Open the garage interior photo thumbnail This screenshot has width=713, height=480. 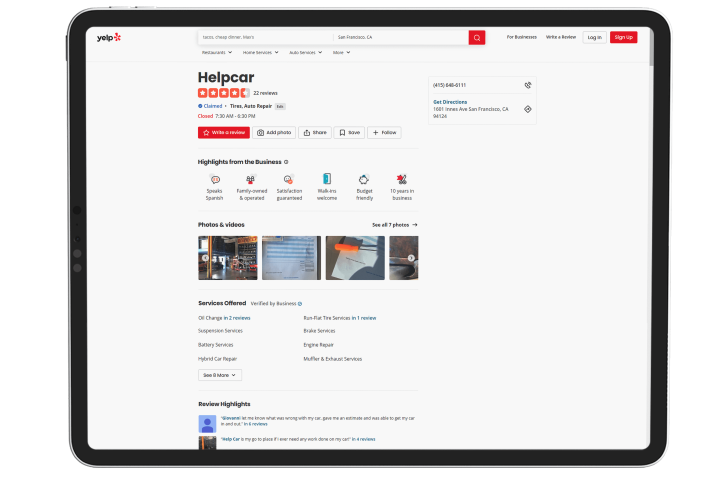point(228,258)
